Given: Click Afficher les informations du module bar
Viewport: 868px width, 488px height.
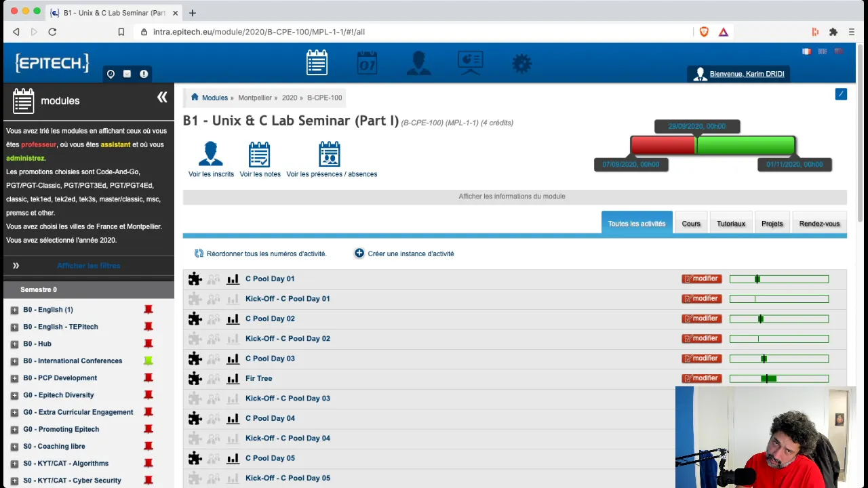Looking at the screenshot, I should pos(515,197).
